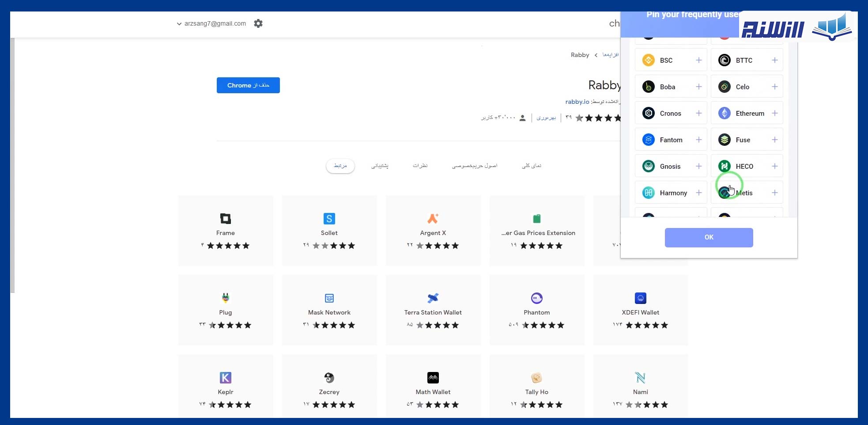Click the XDEFI Wallet title
The height and width of the screenshot is (425, 868).
641,312
